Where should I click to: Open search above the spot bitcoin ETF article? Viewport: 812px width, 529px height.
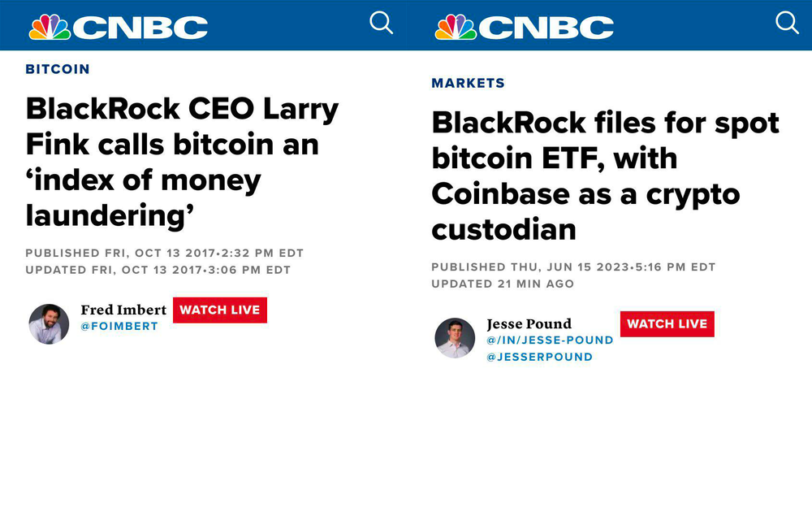click(x=787, y=23)
